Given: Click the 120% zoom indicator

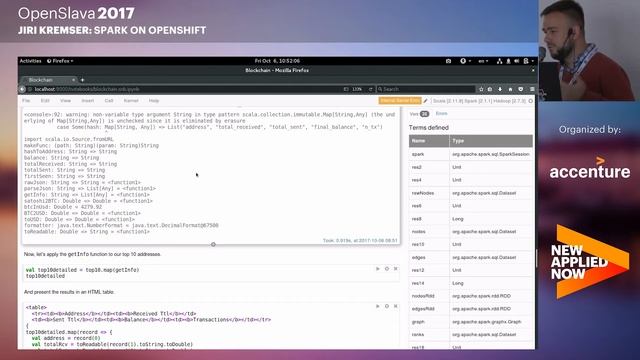Looking at the screenshot, I should pyautogui.click(x=357, y=89).
